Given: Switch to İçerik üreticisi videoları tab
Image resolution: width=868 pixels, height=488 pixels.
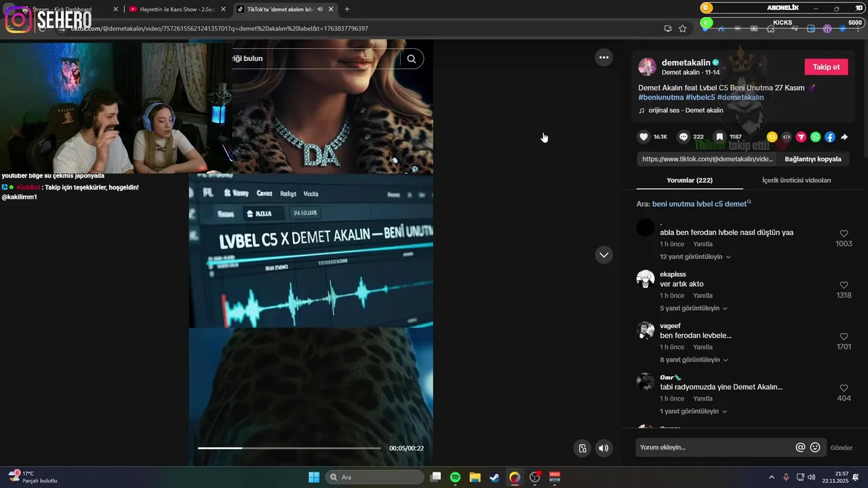Looking at the screenshot, I should click(796, 180).
